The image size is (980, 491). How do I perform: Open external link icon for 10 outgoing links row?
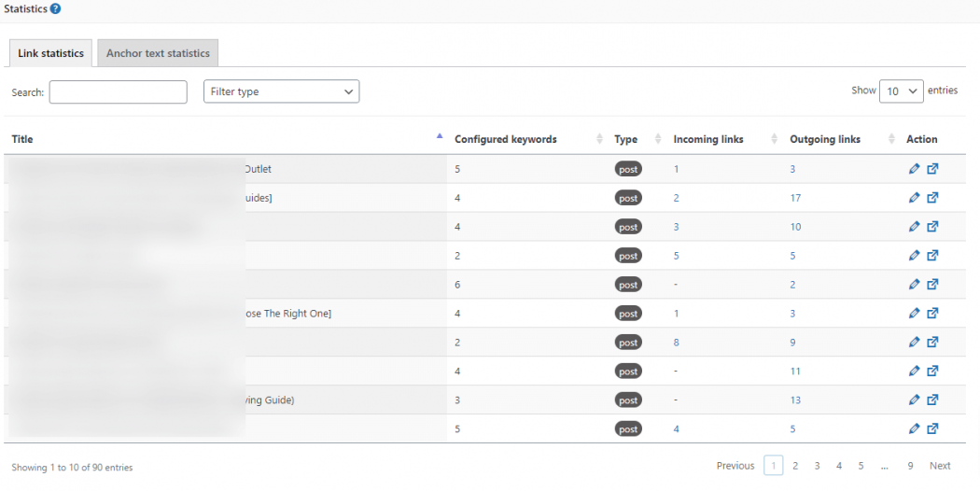click(932, 227)
